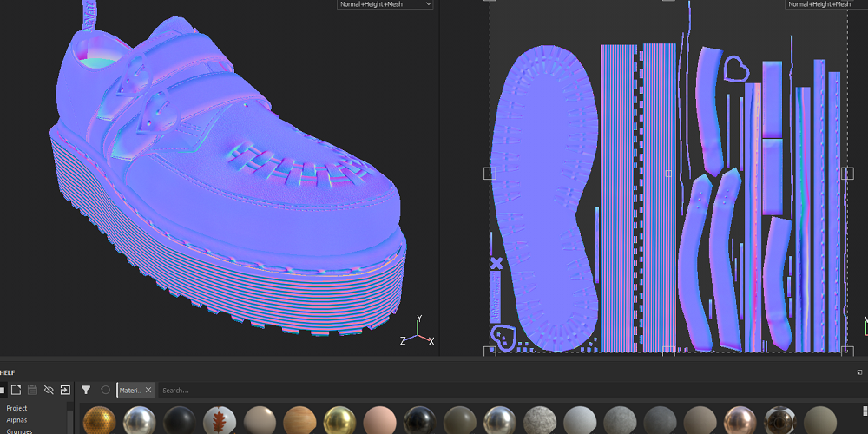Click the XYZ axis gizmo in 3D viewport

pyautogui.click(x=418, y=333)
